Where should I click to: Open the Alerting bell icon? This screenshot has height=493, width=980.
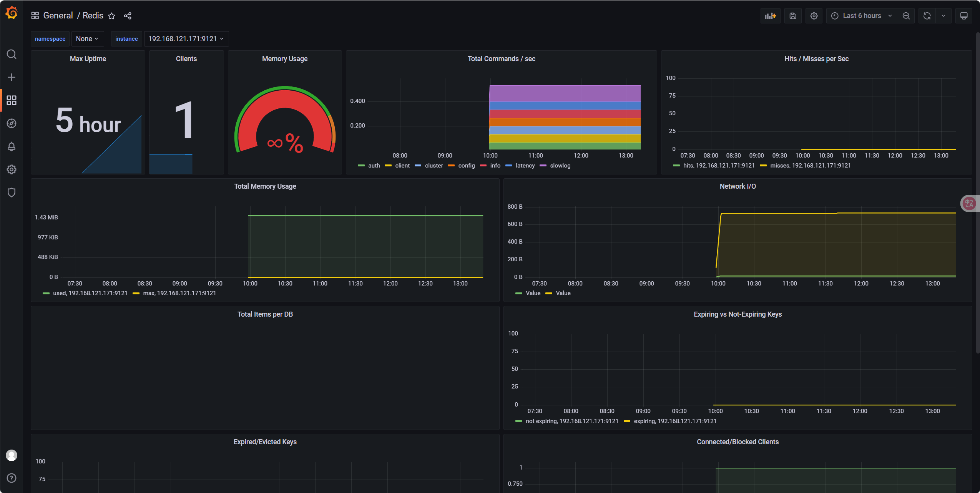pos(12,146)
